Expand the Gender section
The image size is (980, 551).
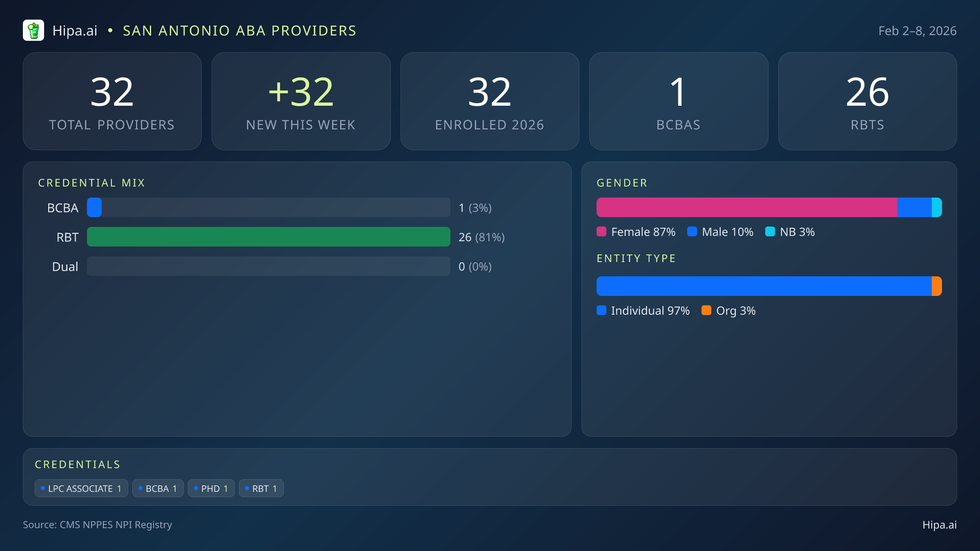[x=621, y=182]
